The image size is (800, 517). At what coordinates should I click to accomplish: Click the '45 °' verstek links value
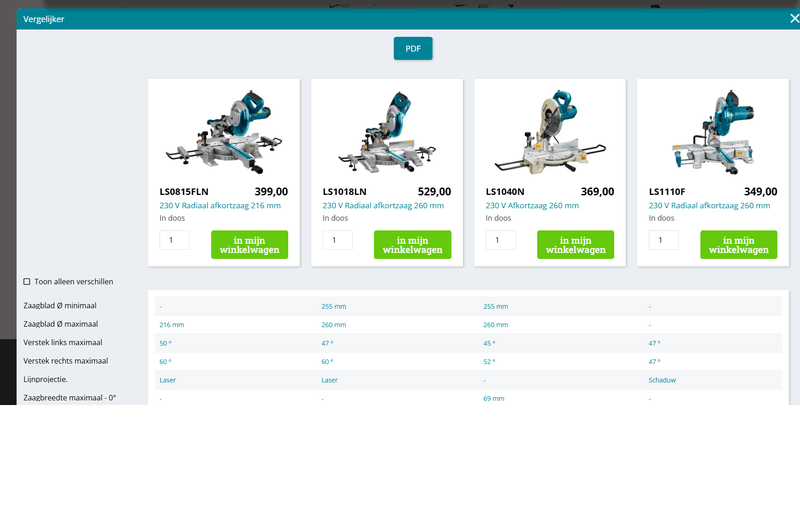[489, 343]
